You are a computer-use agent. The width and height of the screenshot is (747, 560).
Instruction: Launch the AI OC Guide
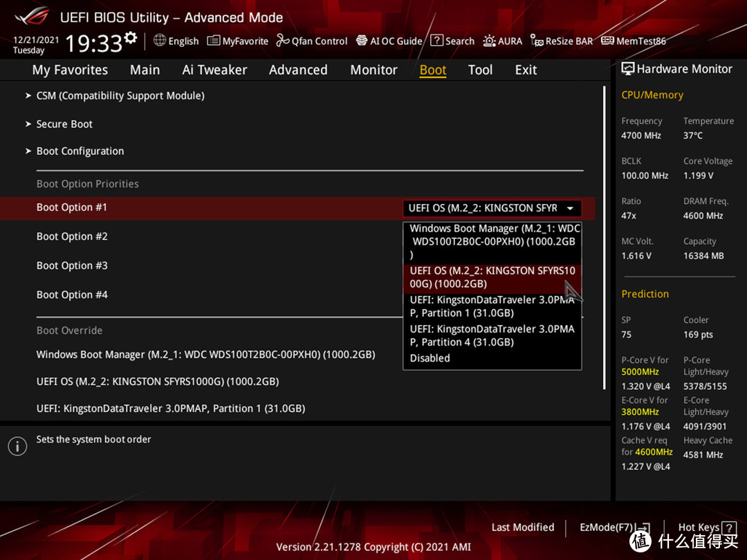pyautogui.click(x=389, y=41)
